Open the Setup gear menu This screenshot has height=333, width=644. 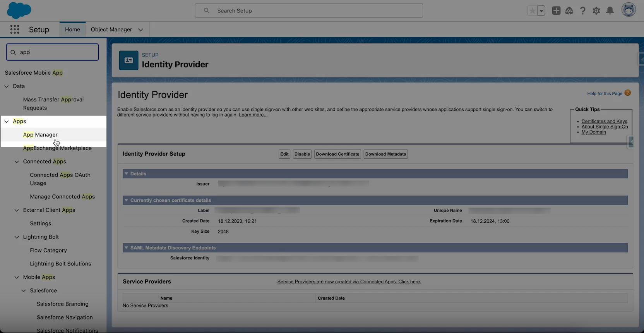596,11
